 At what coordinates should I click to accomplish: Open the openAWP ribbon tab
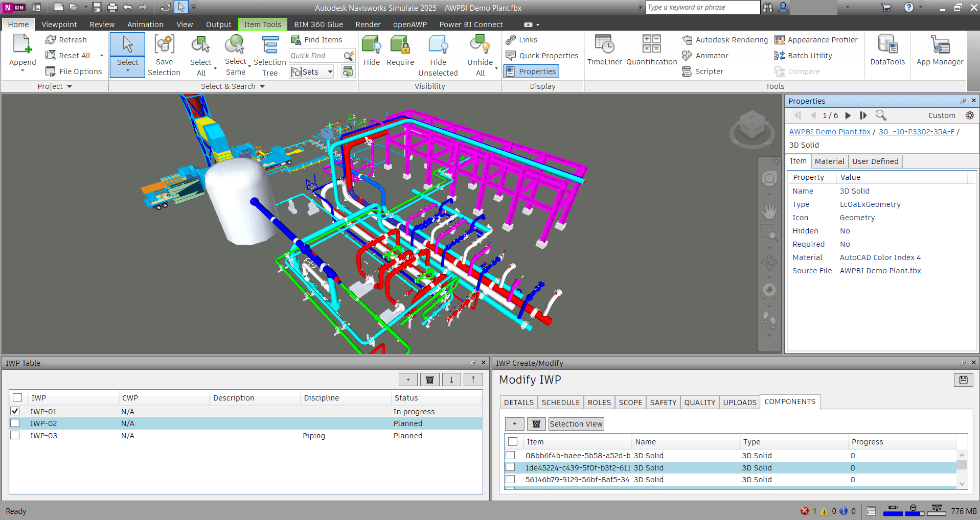410,25
